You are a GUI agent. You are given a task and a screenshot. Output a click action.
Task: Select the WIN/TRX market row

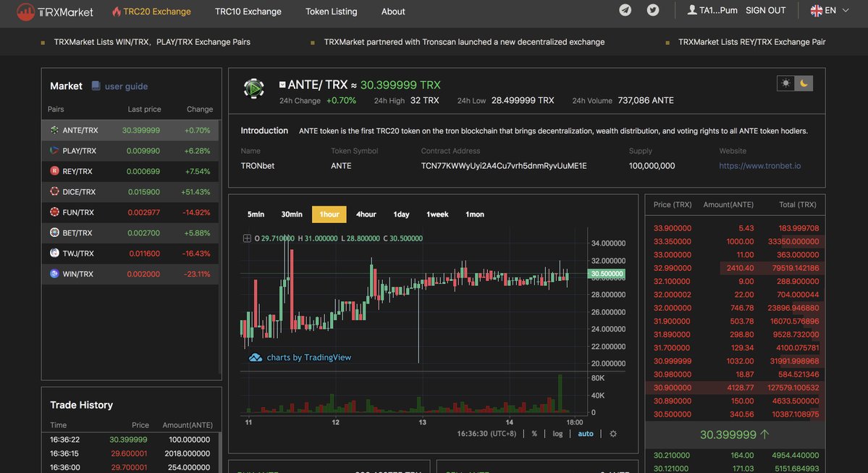(130, 274)
